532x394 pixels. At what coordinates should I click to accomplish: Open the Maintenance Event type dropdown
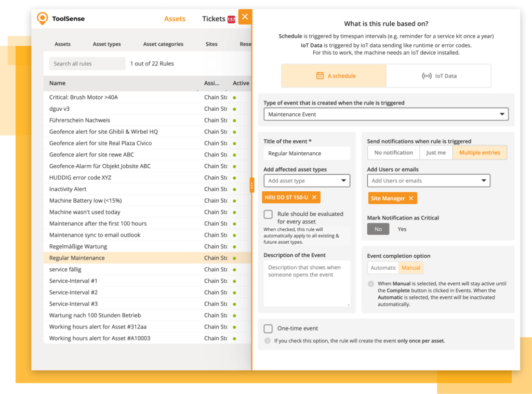tap(385, 114)
